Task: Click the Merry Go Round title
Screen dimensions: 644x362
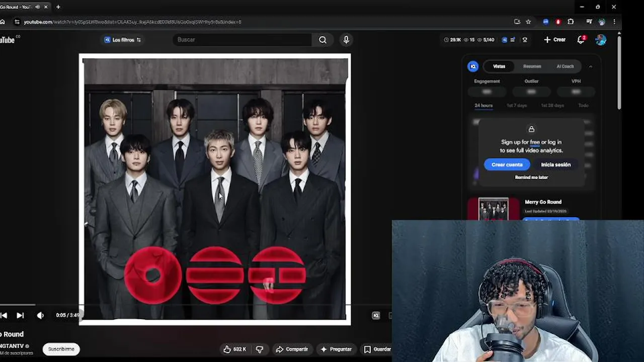Action: pyautogui.click(x=543, y=202)
